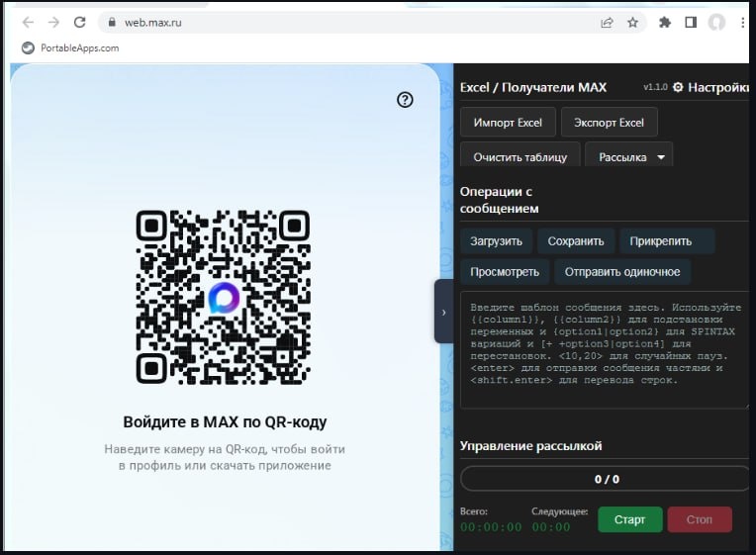Toggle the browser side panel icon
The height and width of the screenshot is (555, 756).
(x=691, y=22)
